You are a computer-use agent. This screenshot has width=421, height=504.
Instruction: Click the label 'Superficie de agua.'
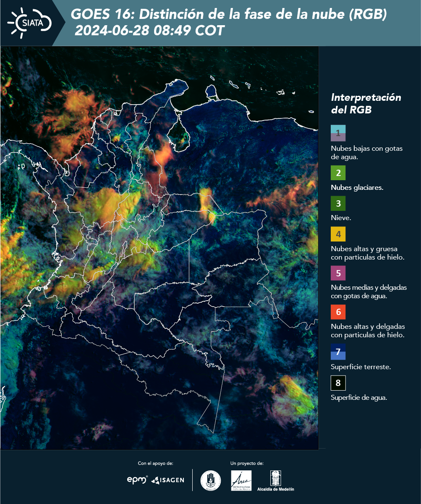tap(358, 398)
